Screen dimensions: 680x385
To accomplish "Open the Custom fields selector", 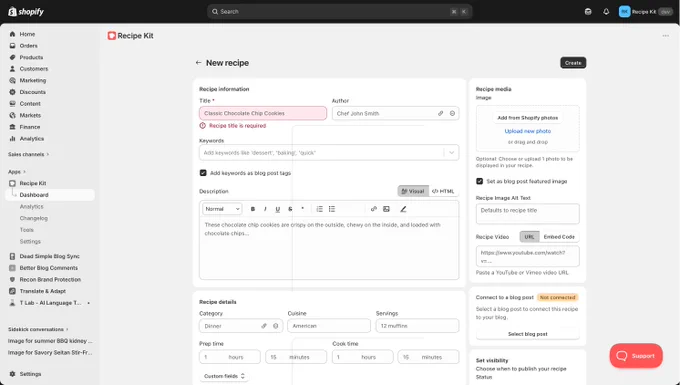I will 224,376.
